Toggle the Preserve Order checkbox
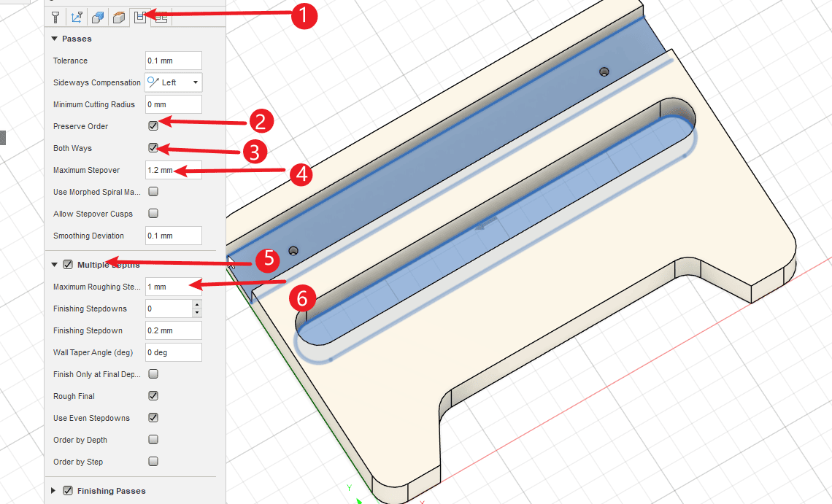Screen dimensions: 832x504 [x=153, y=126]
